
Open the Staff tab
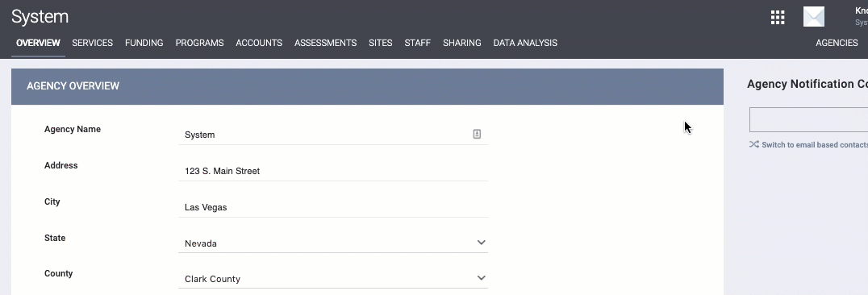click(417, 43)
